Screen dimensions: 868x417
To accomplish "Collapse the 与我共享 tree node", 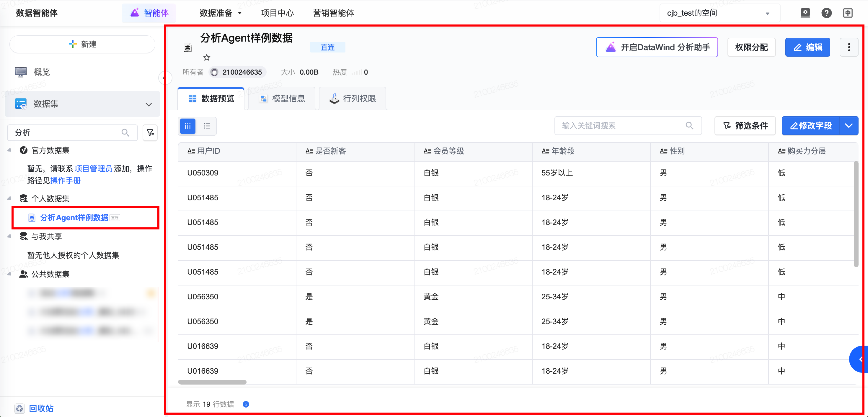I will 9,236.
